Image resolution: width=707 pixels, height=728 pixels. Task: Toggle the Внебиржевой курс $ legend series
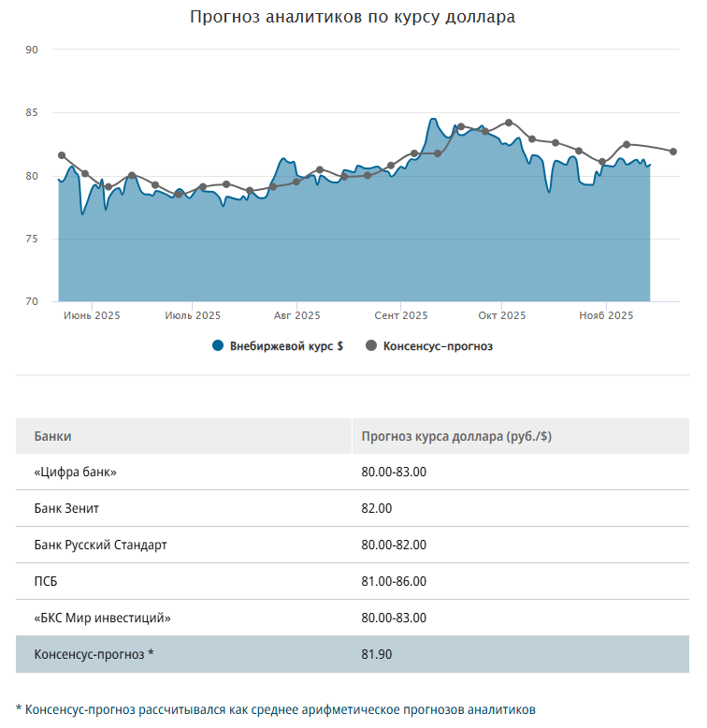(284, 346)
